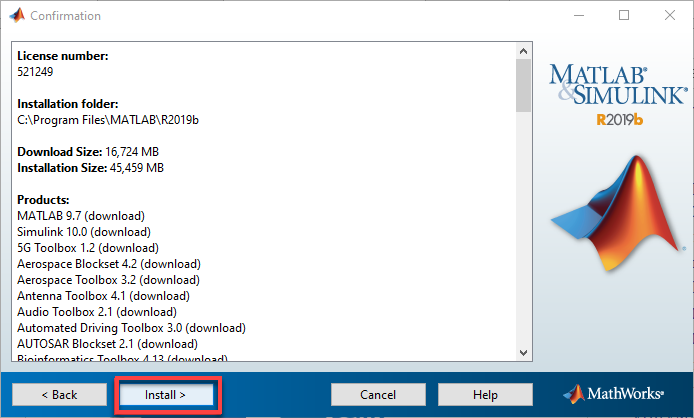The image size is (694, 418).
Task: Click the MATLAB membrane logo graphic
Action: coord(617,213)
